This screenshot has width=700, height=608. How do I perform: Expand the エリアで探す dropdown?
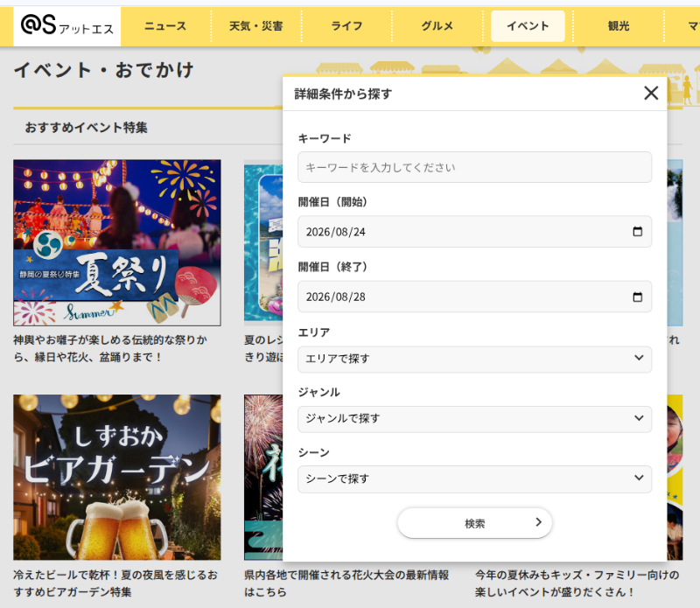click(474, 359)
